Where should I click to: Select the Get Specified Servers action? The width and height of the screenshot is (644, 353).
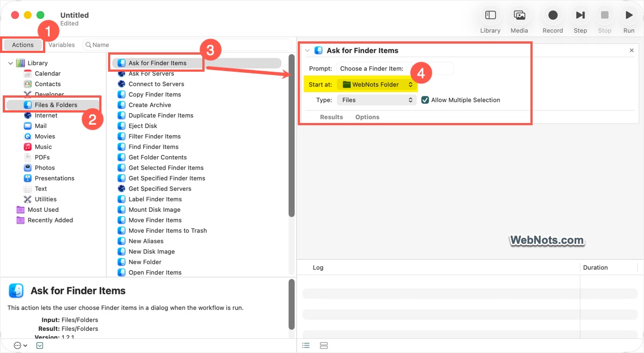click(160, 189)
